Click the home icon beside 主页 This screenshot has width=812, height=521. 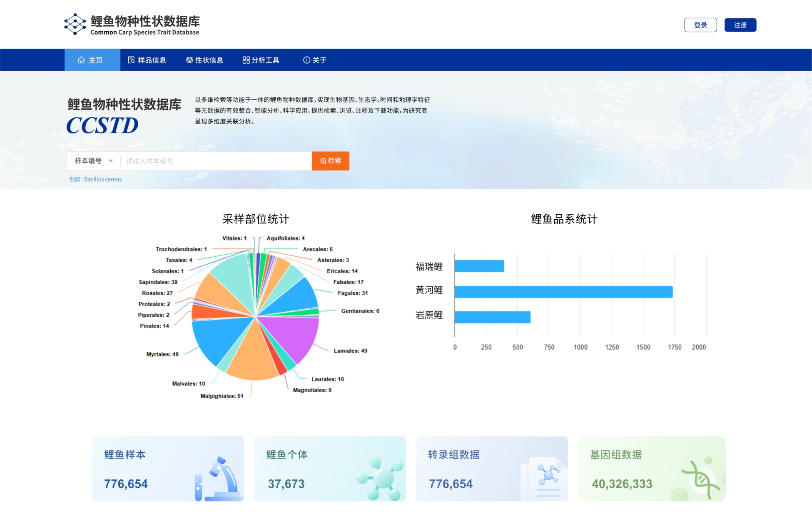tap(82, 60)
